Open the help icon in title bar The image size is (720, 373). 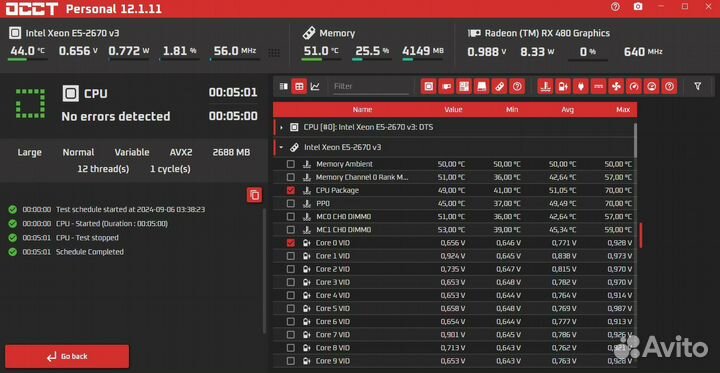coord(615,7)
